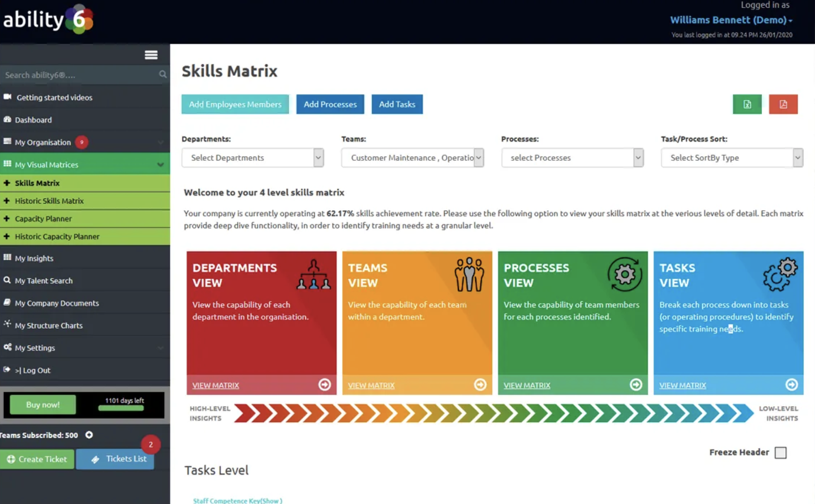Go to My Talent Search
This screenshot has height=504, width=815.
[x=43, y=281]
